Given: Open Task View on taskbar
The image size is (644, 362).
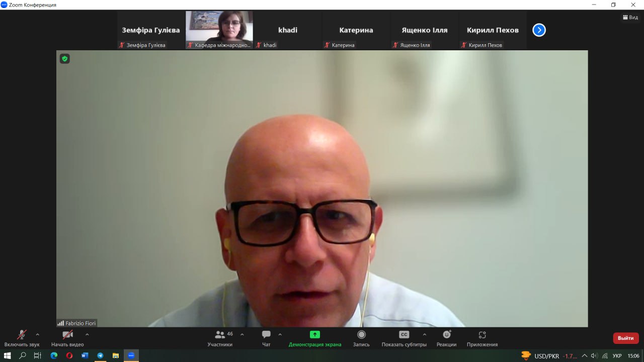Looking at the screenshot, I should click(38, 355).
